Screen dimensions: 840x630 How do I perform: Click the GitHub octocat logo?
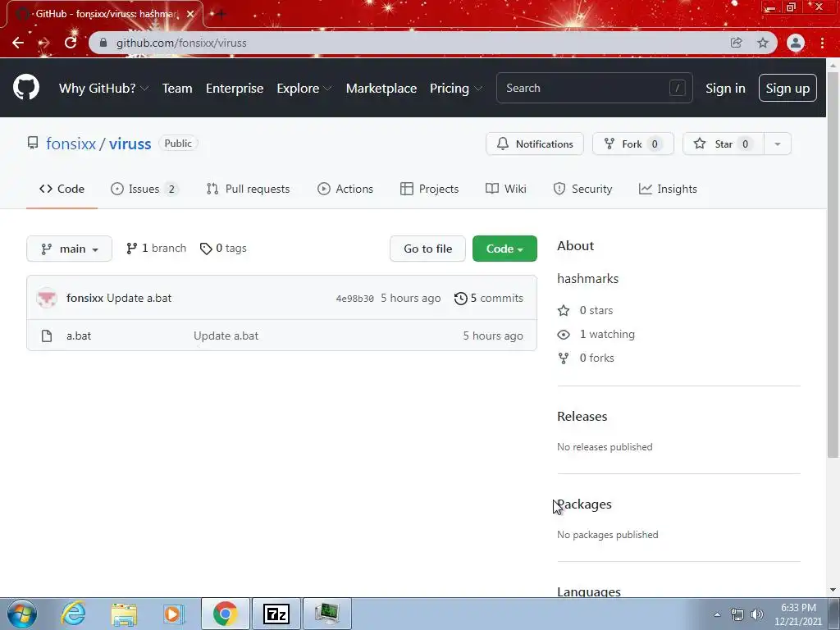[x=26, y=88]
